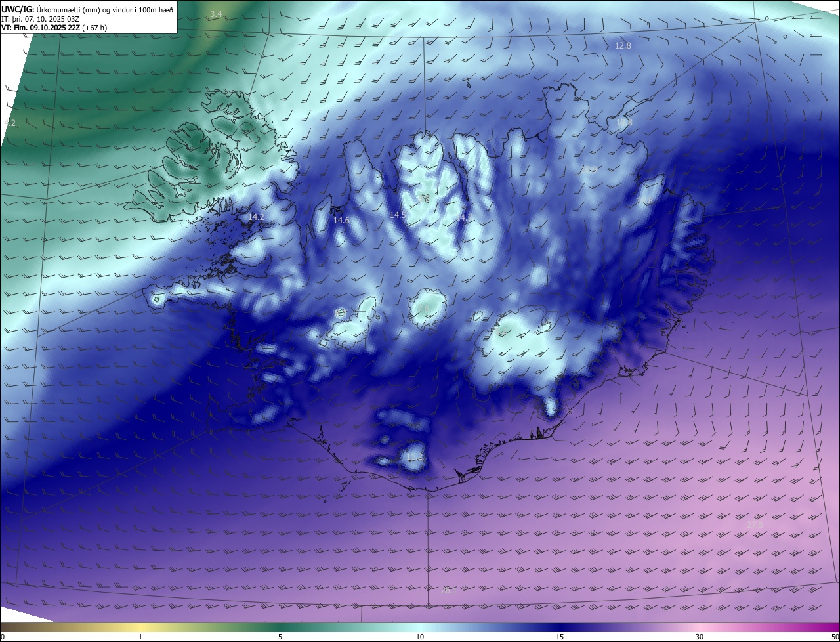Click the initial time line 'IT: þri. 07. 10. 2025 03Z'
840x642 pixels.
41,18
